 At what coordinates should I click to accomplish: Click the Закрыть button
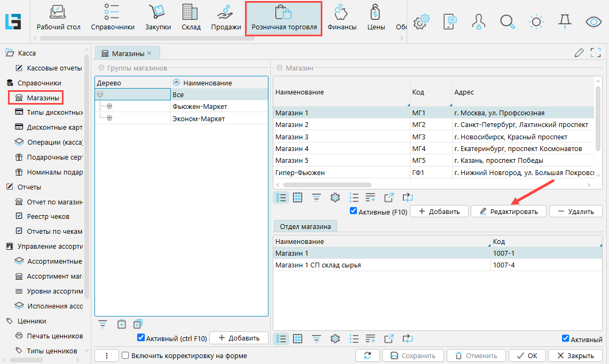click(x=575, y=355)
